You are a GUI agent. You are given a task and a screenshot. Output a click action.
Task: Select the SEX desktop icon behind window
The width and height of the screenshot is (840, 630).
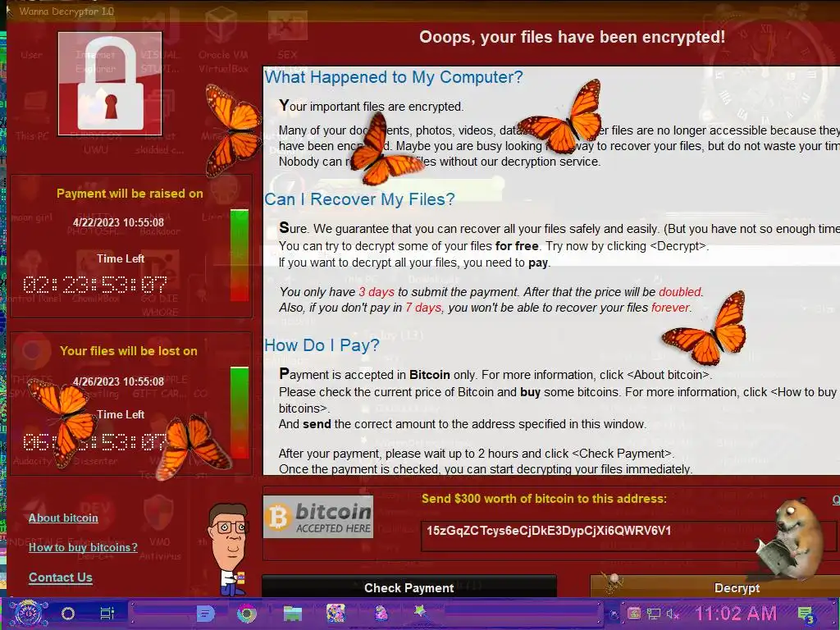pos(287,36)
